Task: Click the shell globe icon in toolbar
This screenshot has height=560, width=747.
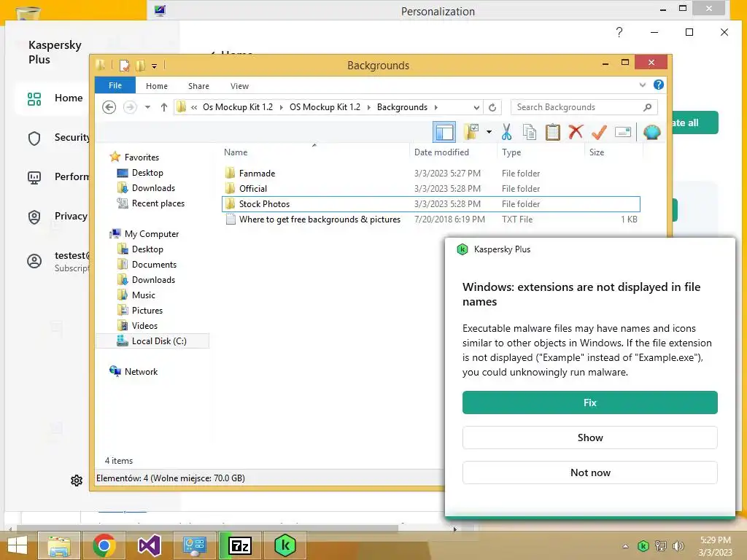Action: pyautogui.click(x=651, y=132)
